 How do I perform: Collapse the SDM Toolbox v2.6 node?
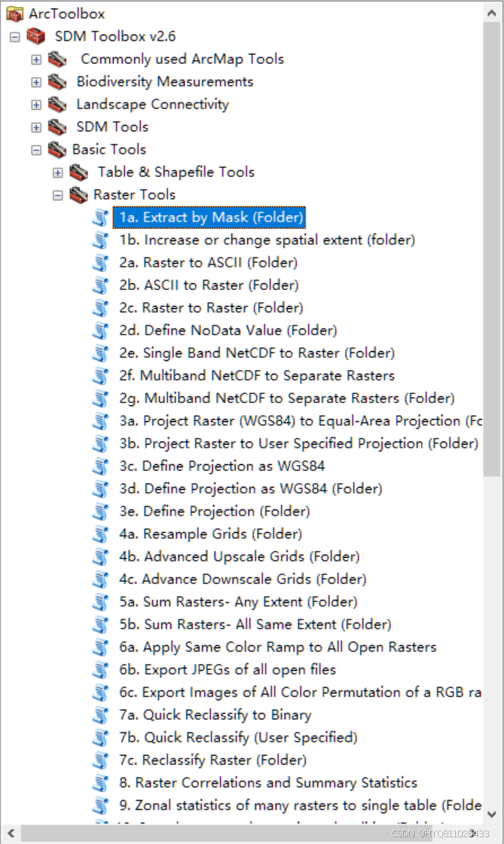coord(14,37)
